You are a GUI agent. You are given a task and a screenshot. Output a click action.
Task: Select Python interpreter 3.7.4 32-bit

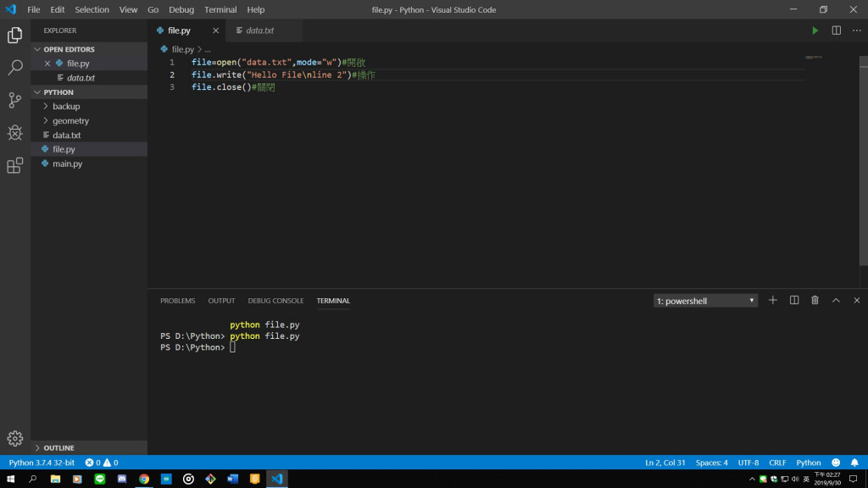[x=42, y=463]
